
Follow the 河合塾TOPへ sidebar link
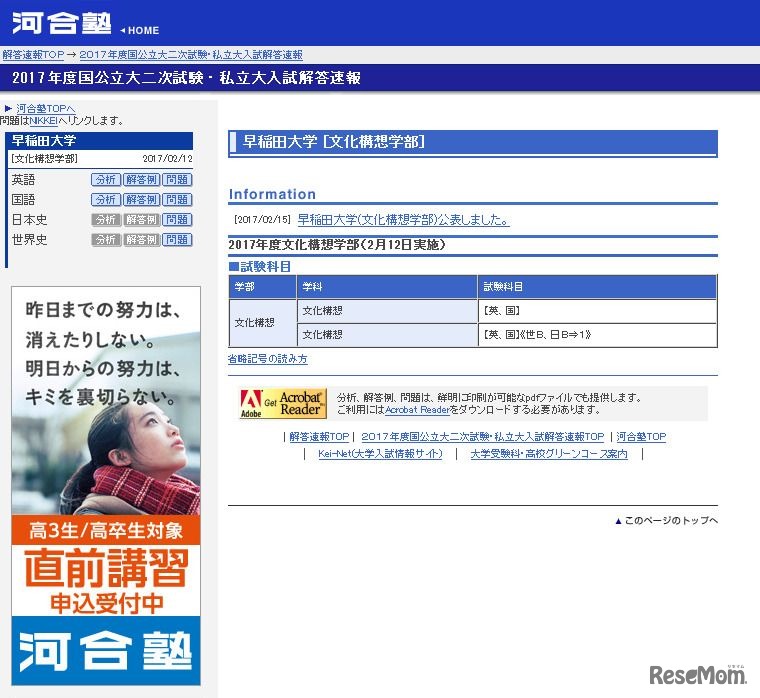(x=46, y=108)
